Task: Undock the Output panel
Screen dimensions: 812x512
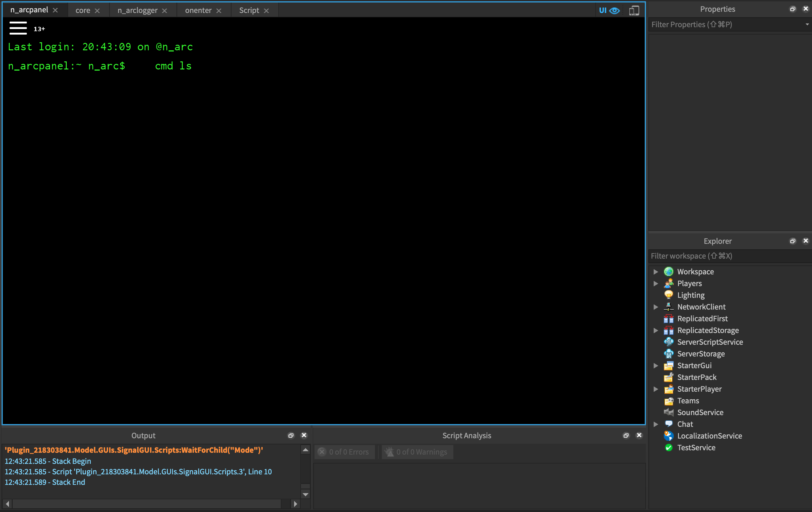Action: point(291,435)
